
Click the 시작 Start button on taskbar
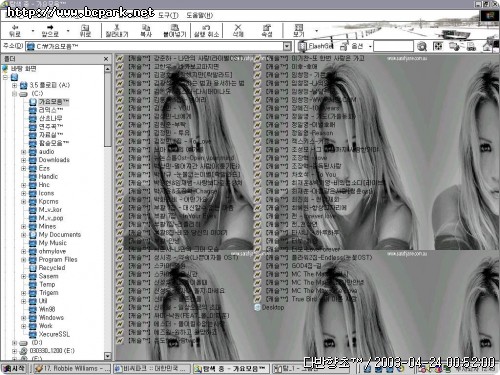click(14, 368)
